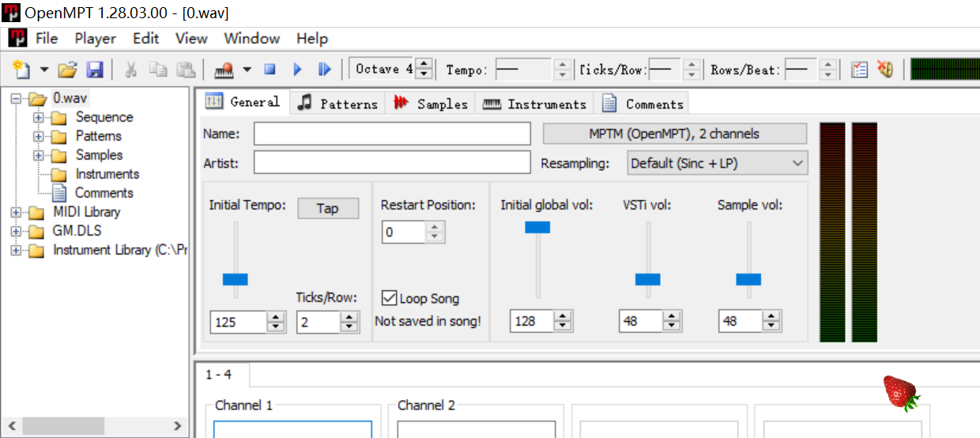Select Comments item in tree
The width and height of the screenshot is (980, 438).
tap(104, 193)
